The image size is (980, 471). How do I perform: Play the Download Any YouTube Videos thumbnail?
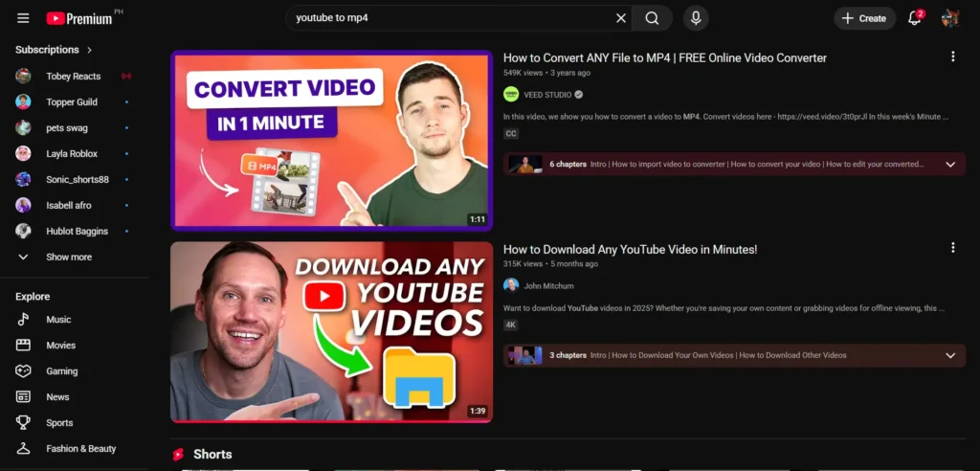point(331,332)
